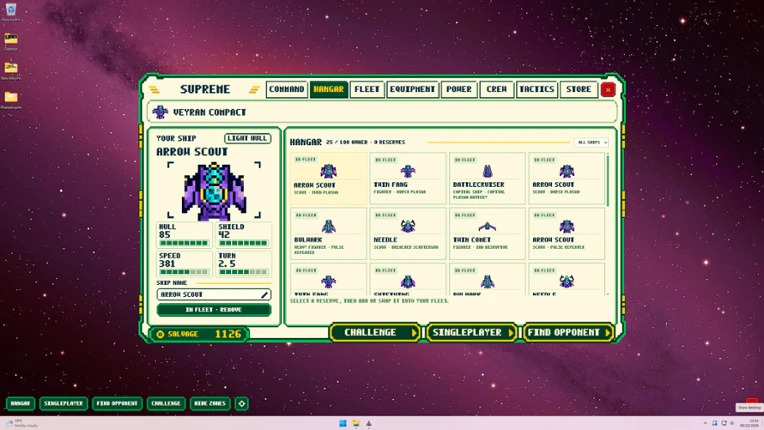Click the In Fleet badge on Battlecruiser card

[464, 160]
